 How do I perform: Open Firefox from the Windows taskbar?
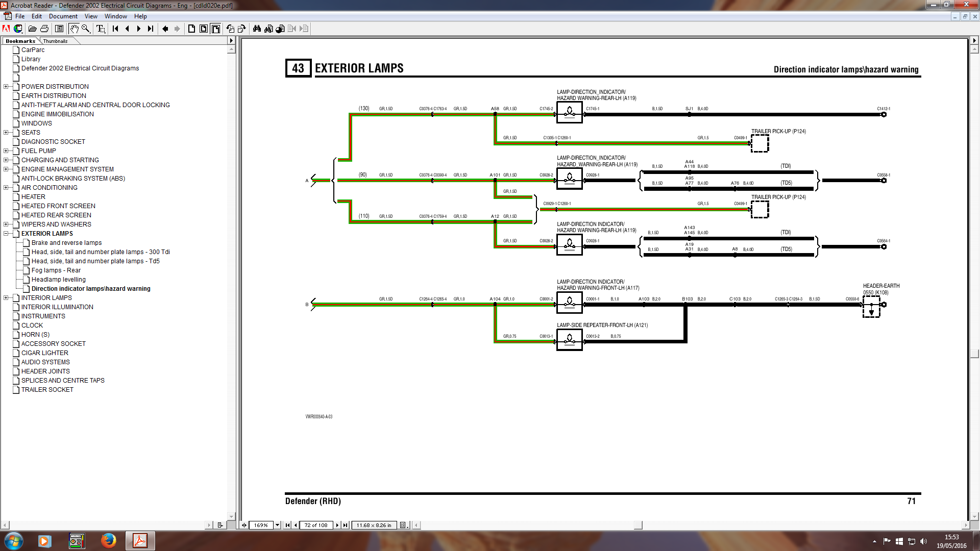(x=108, y=541)
